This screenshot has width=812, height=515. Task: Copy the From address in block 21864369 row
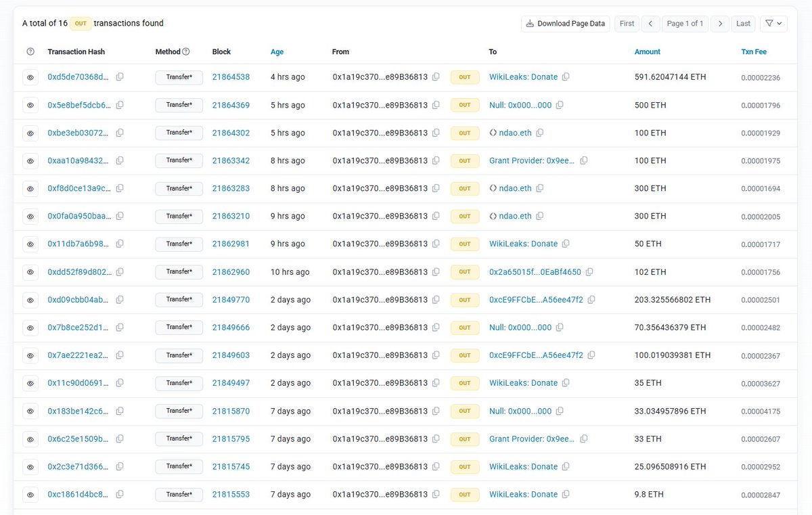436,105
